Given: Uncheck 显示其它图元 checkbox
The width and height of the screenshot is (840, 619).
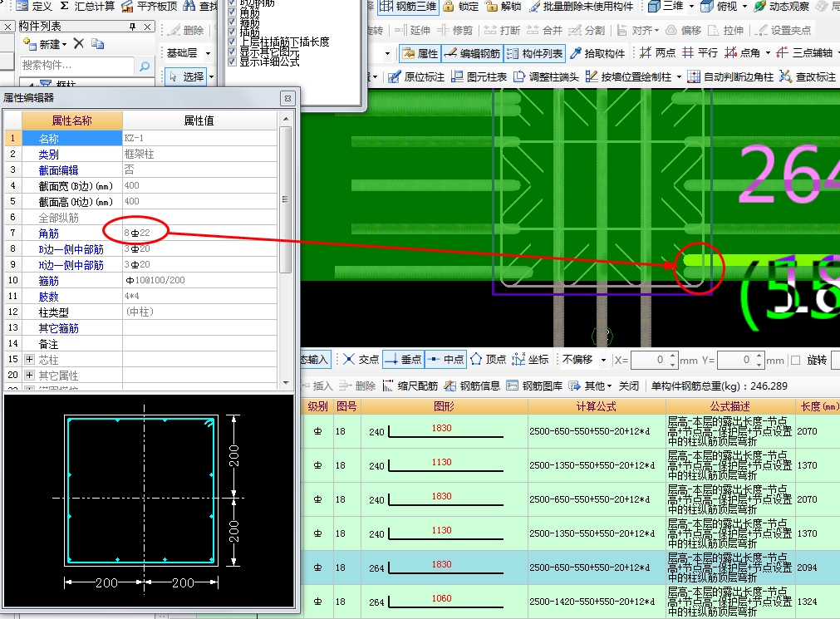Looking at the screenshot, I should point(232,52).
